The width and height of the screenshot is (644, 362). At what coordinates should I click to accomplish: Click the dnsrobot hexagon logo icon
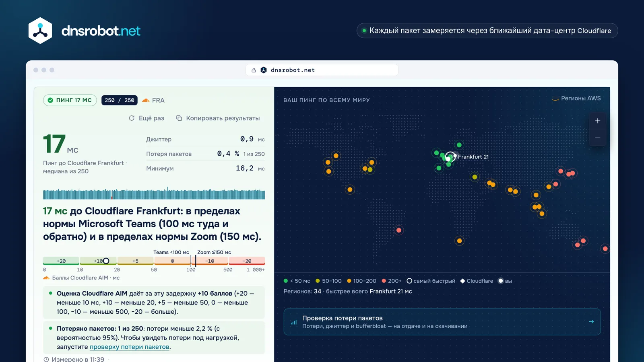[x=40, y=31]
